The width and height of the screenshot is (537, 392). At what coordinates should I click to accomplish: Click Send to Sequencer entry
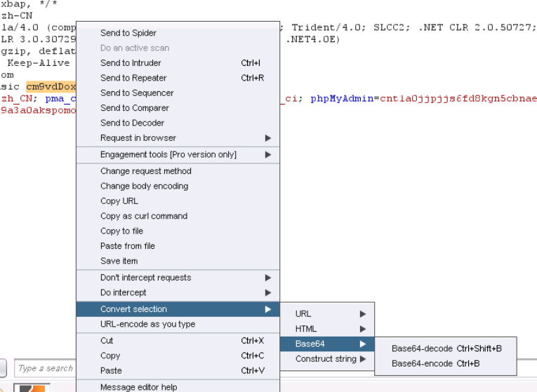tap(137, 93)
